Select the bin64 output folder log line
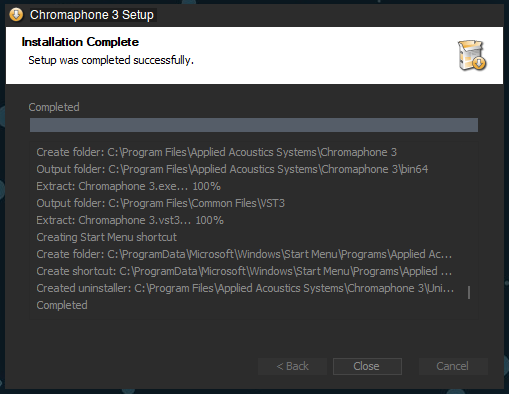The width and height of the screenshot is (509, 394). [x=232, y=169]
